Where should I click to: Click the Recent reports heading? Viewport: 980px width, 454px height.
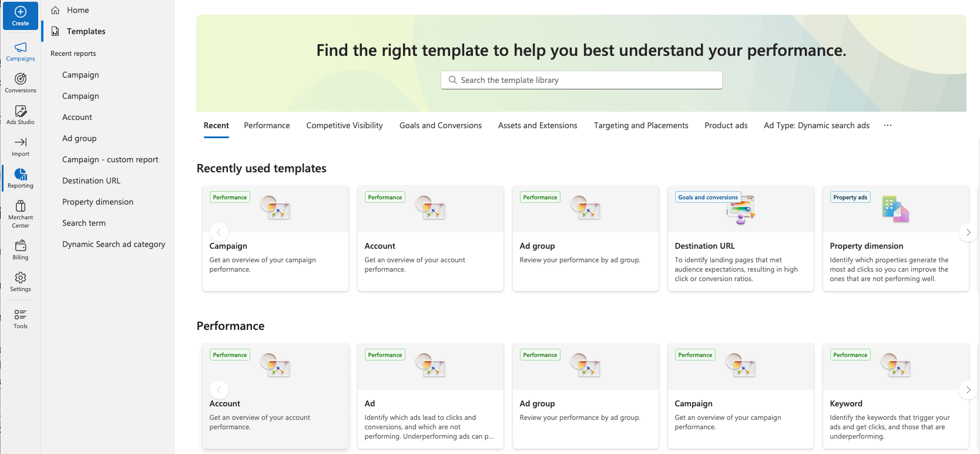pos(73,54)
